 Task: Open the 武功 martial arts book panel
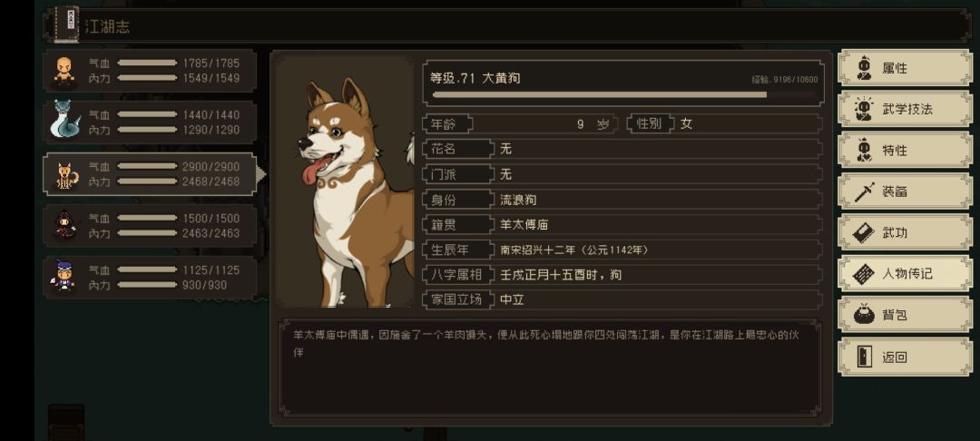coord(905,233)
